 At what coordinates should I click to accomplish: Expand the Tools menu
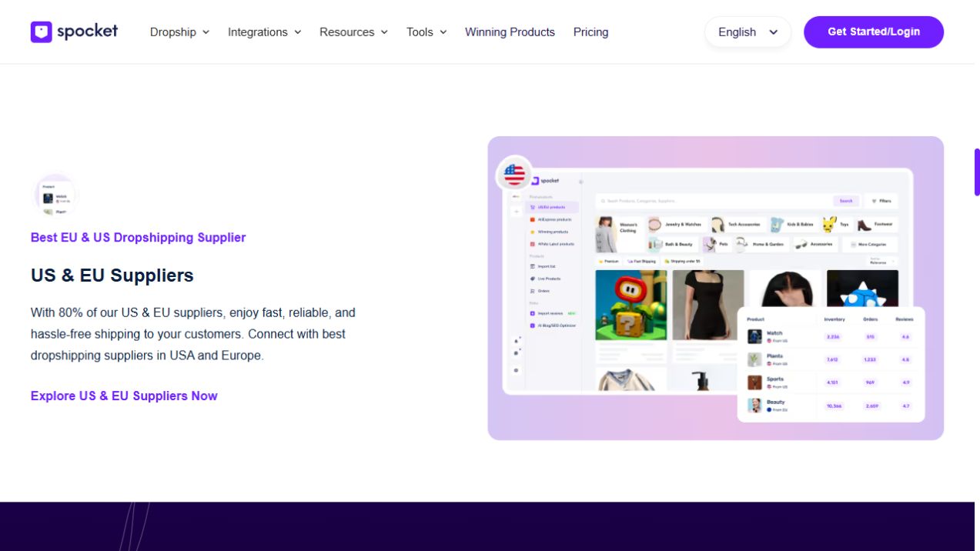click(426, 32)
